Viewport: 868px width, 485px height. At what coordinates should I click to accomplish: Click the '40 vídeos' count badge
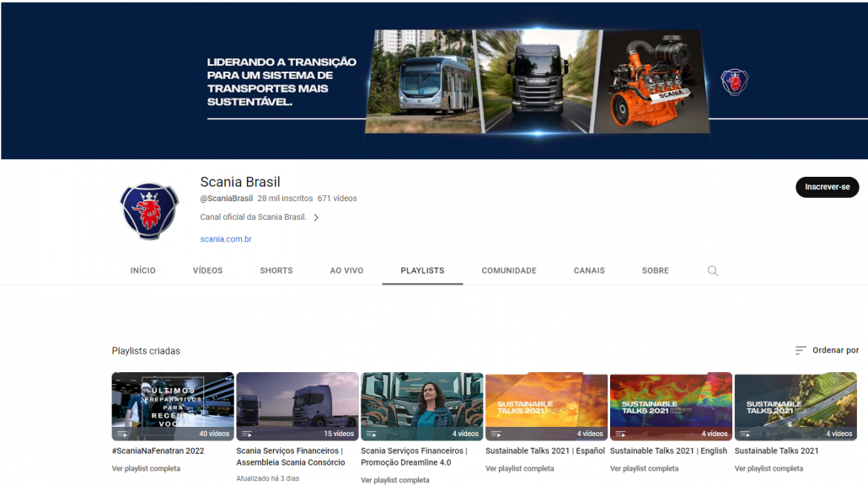(x=214, y=434)
